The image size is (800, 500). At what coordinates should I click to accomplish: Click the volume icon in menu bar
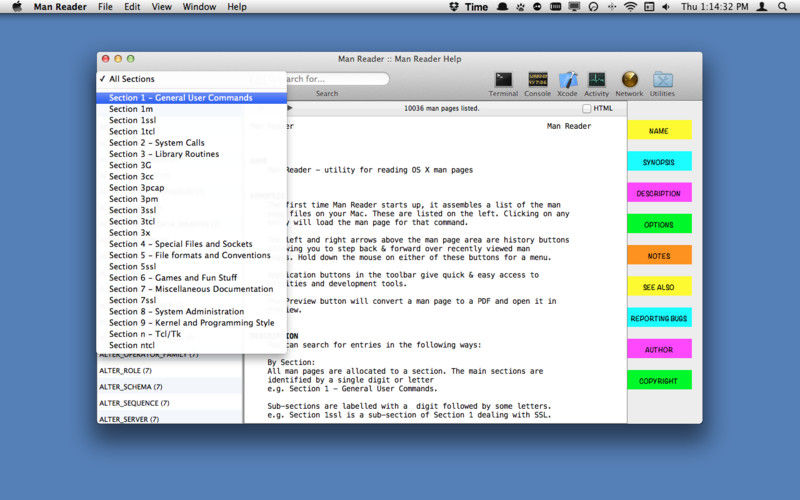[x=666, y=7]
